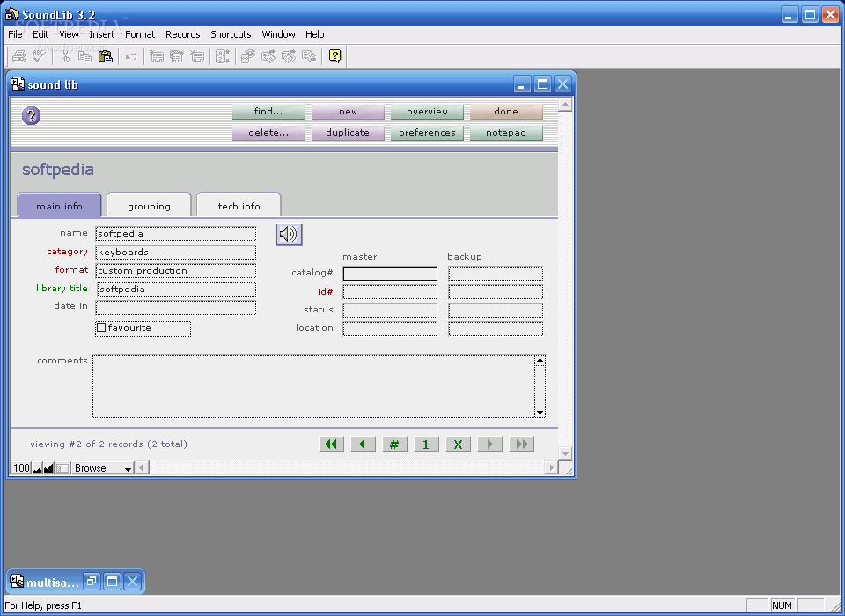Go to previous record arrow
Image resolution: width=845 pixels, height=616 pixels.
[364, 444]
